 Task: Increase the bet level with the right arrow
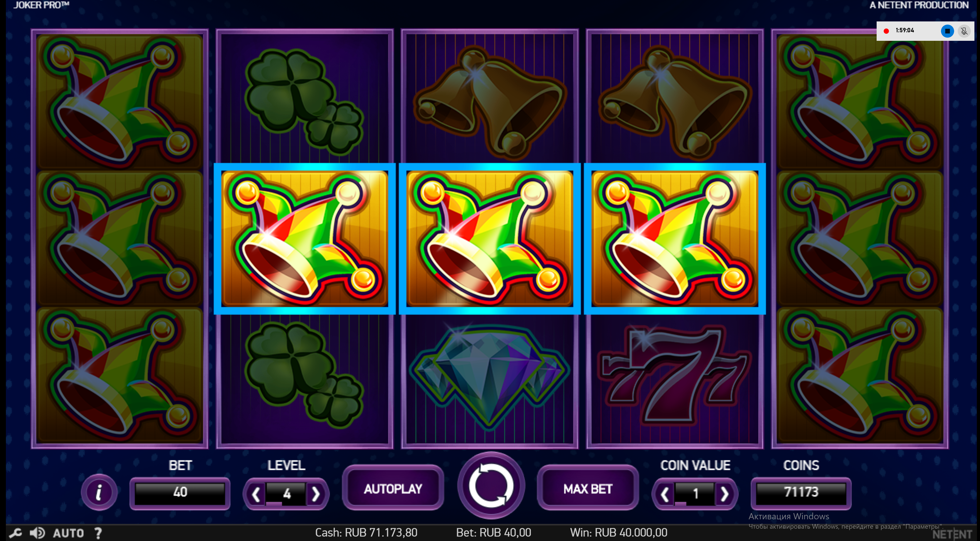tap(315, 494)
